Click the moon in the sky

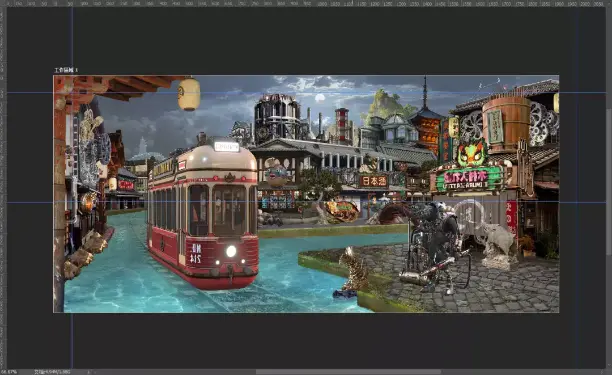pos(320,98)
